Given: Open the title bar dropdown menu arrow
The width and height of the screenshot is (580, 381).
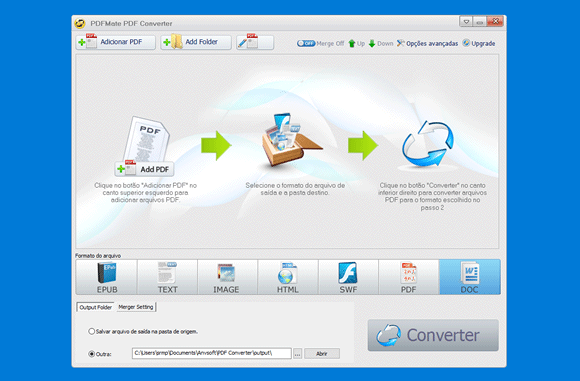Looking at the screenshot, I should [466, 22].
